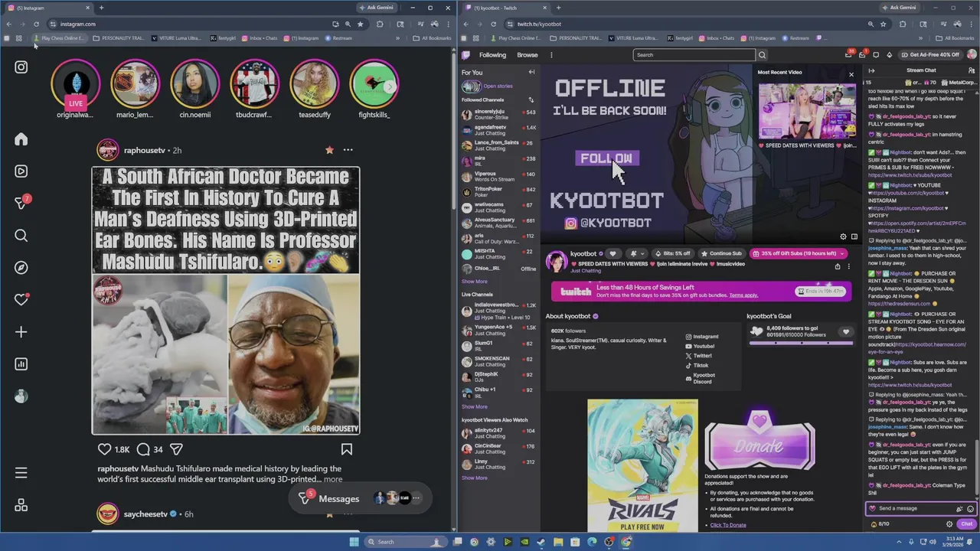Submit Twitch search magnifier button
This screenshot has width=980, height=551.
pyautogui.click(x=762, y=55)
